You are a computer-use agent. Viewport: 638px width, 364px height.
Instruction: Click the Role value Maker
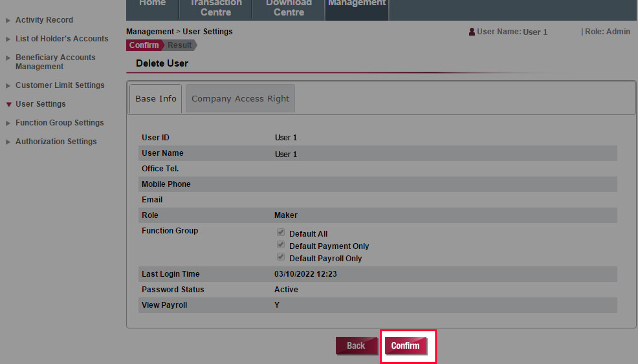[x=285, y=215]
